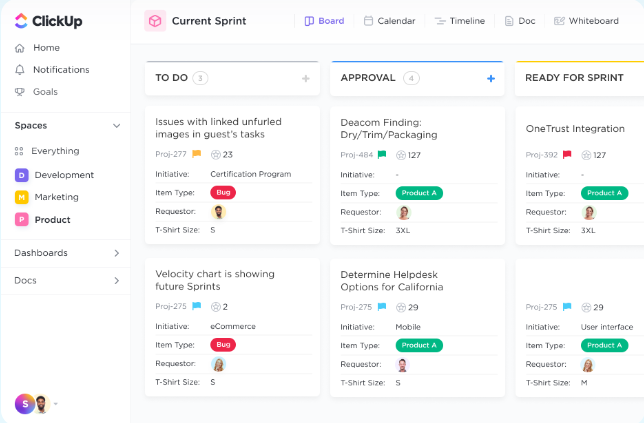
Task: Open Goals in the sidebar
Action: click(x=45, y=92)
